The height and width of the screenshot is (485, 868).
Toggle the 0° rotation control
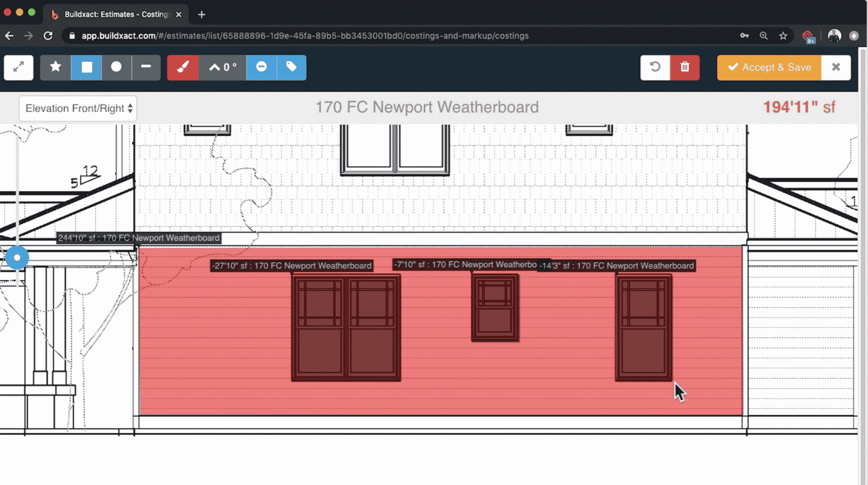[222, 67]
